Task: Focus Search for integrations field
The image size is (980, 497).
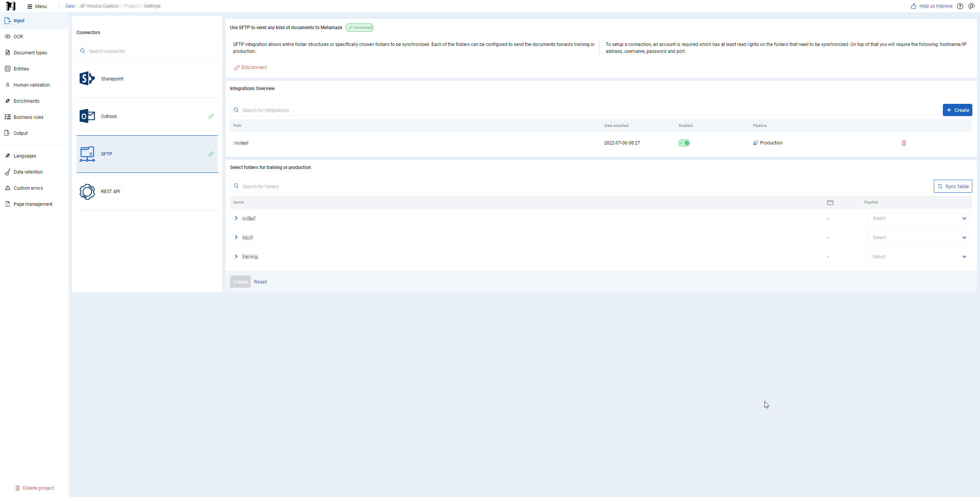Action: click(x=585, y=110)
